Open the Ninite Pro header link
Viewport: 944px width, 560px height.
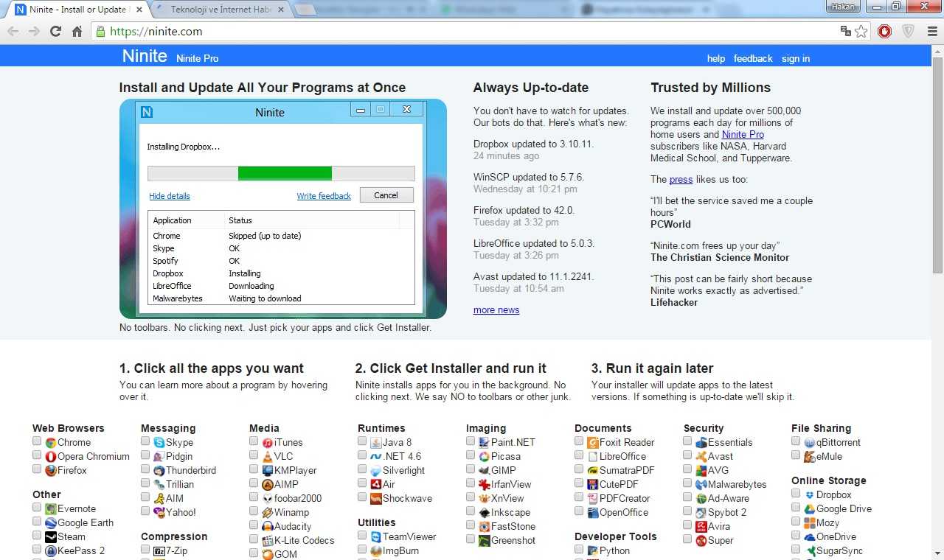(197, 58)
